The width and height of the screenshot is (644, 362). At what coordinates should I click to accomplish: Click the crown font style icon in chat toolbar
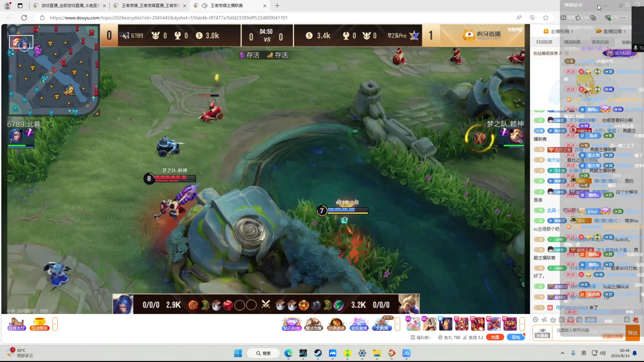pos(553,320)
